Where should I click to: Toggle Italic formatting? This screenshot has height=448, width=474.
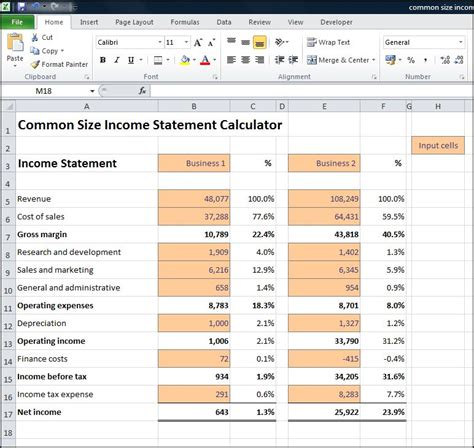tap(117, 60)
